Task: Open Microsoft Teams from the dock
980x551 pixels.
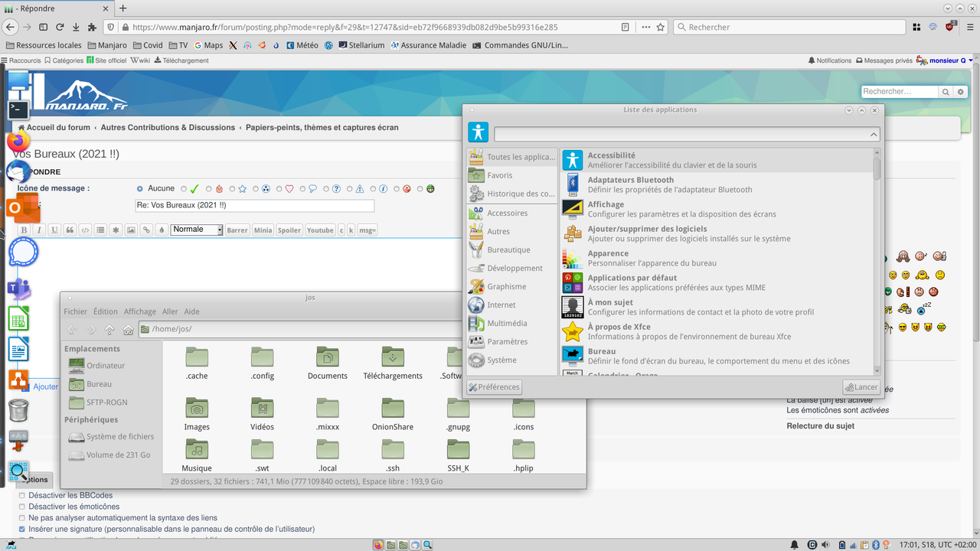Action: pos(18,289)
